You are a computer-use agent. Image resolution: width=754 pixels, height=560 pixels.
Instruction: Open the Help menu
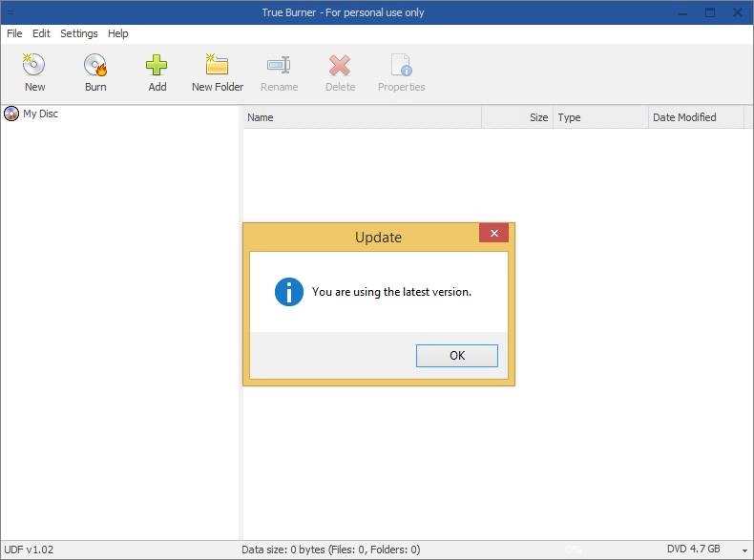(x=117, y=33)
